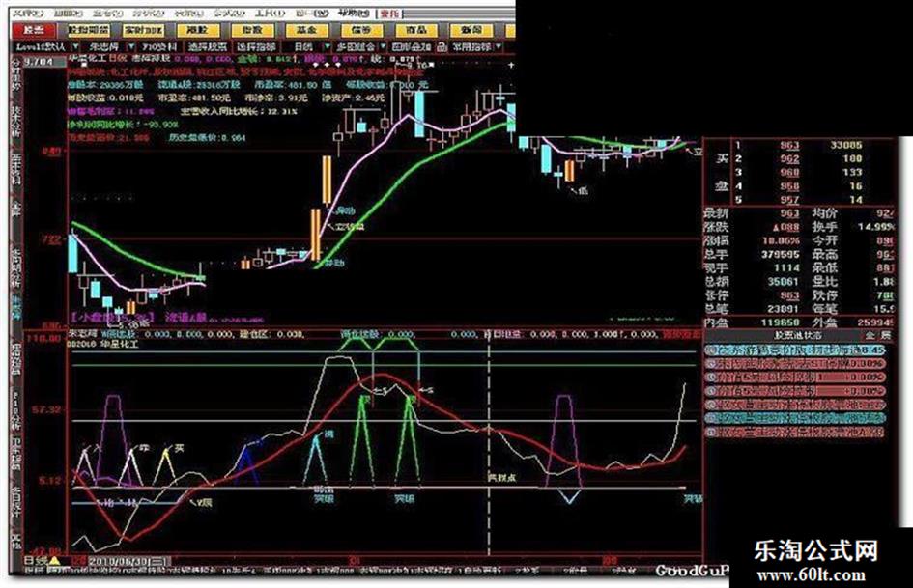
Task: Switch to the 基本资料 sidebar tab
Action: click(15, 169)
